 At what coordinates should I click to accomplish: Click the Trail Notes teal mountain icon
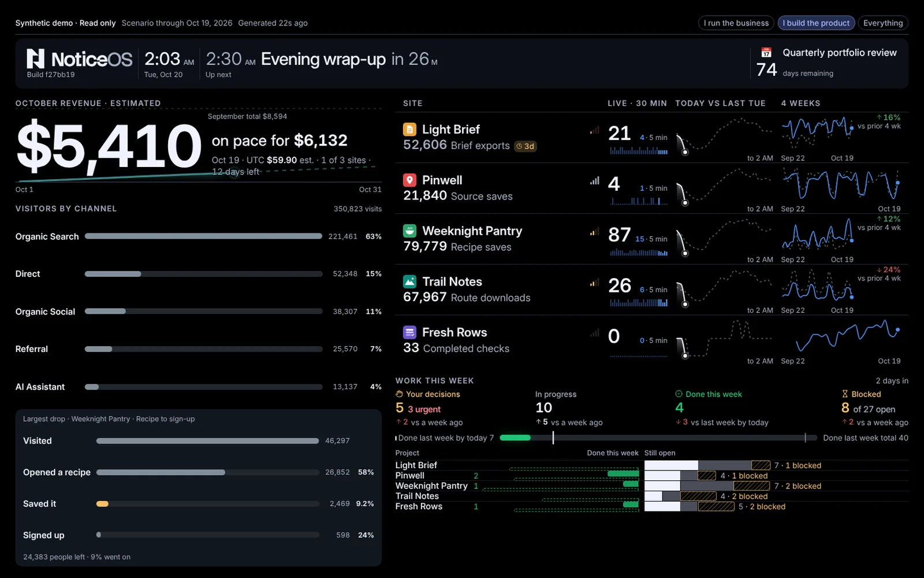tap(409, 281)
